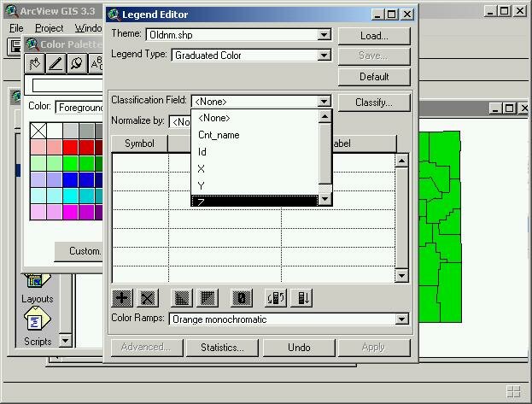
Task: Collapse the Classification Field dropdown arrow
Action: click(324, 101)
